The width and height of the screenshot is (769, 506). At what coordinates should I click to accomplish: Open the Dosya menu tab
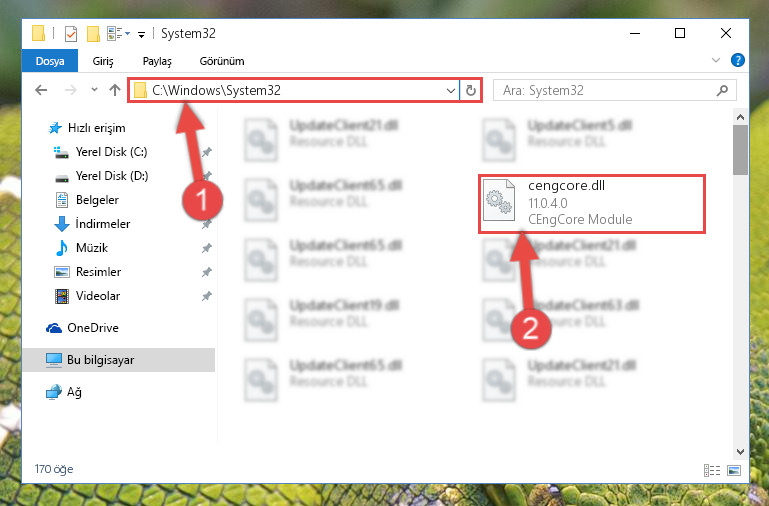click(50, 61)
